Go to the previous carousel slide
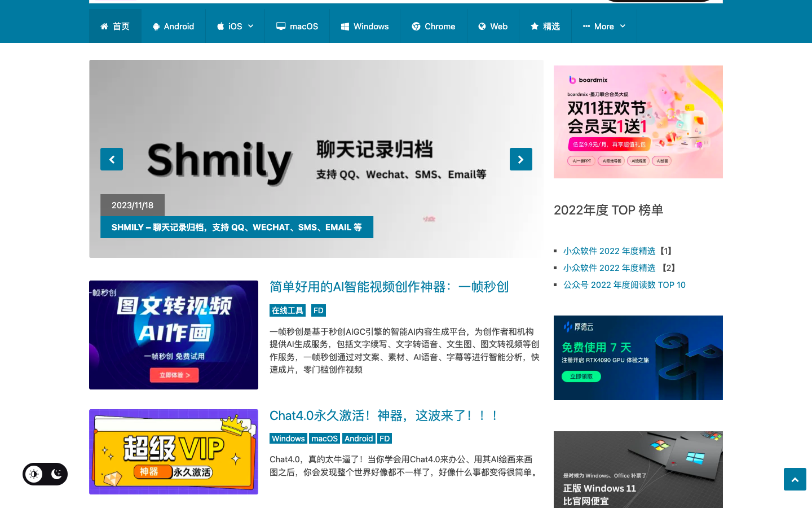 point(112,159)
